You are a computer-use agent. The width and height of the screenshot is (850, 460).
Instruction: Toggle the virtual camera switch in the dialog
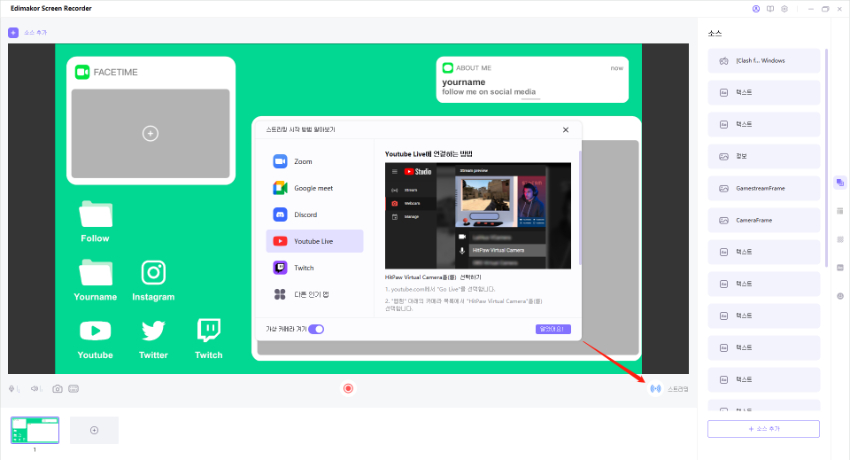pos(316,328)
